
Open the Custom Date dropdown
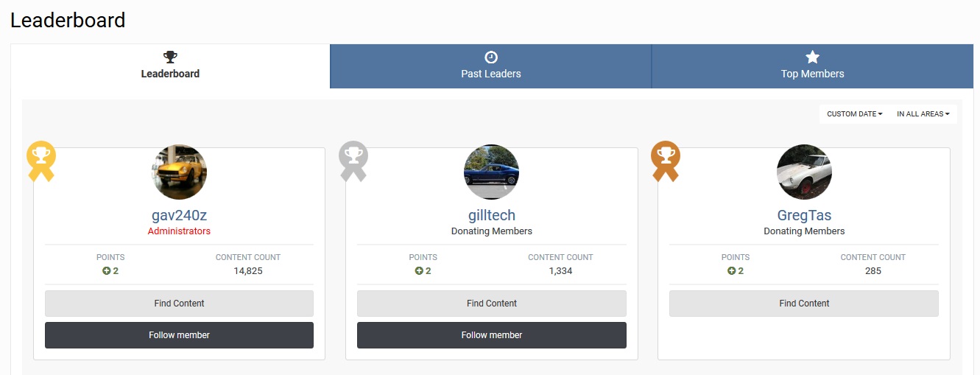tap(854, 114)
